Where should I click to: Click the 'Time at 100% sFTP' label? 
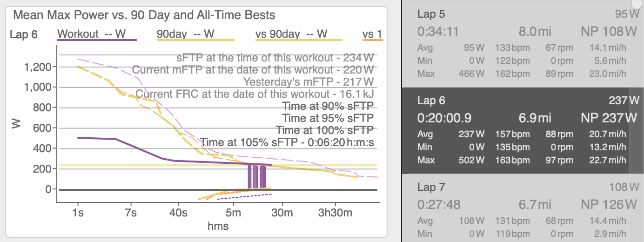pyautogui.click(x=325, y=130)
